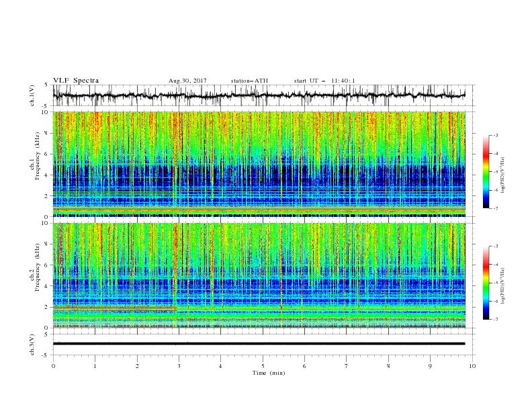
Task: Click the ch.2 color scale bar
Action: click(x=486, y=283)
